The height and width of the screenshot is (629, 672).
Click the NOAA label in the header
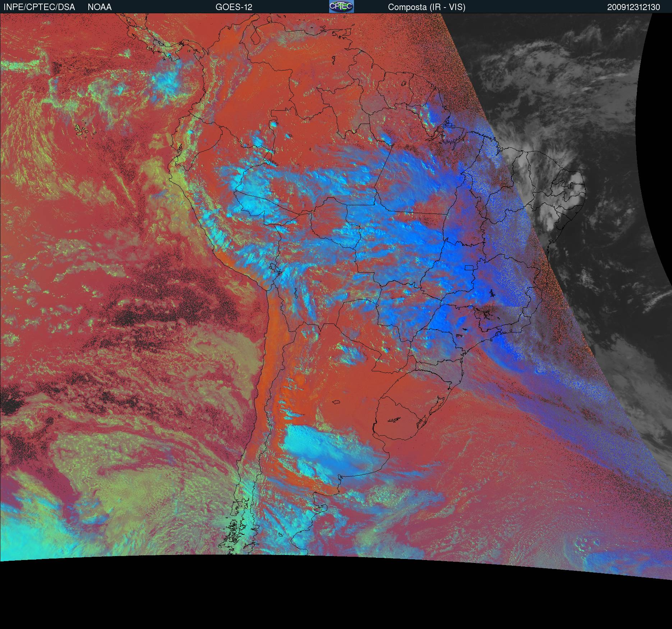pyautogui.click(x=100, y=7)
